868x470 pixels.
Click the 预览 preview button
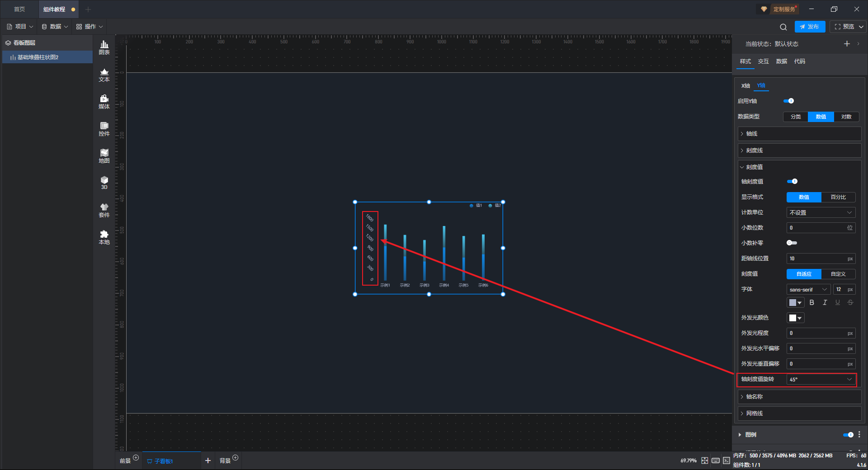[x=844, y=27]
